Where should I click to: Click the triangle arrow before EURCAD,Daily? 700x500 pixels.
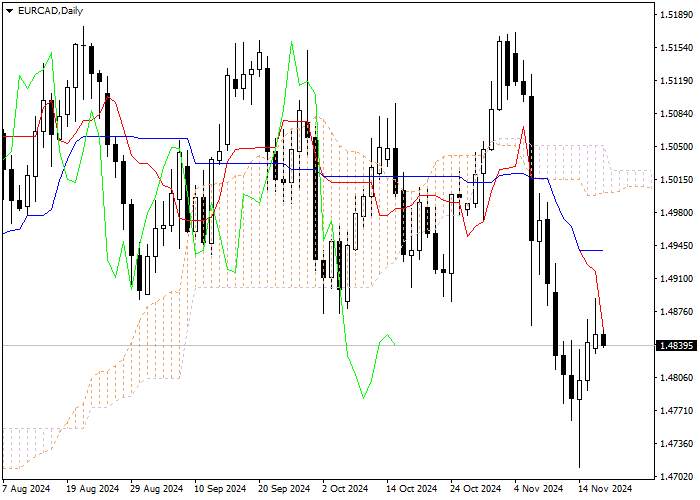9,12
